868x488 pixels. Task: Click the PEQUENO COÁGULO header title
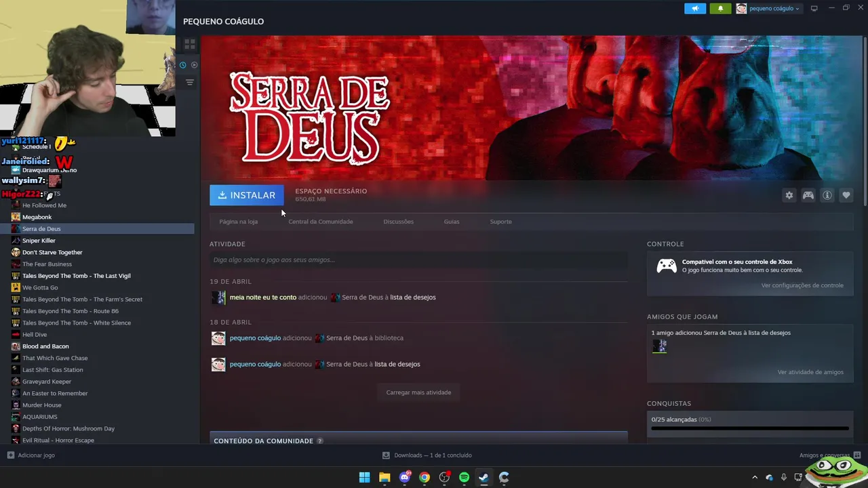[x=223, y=22]
